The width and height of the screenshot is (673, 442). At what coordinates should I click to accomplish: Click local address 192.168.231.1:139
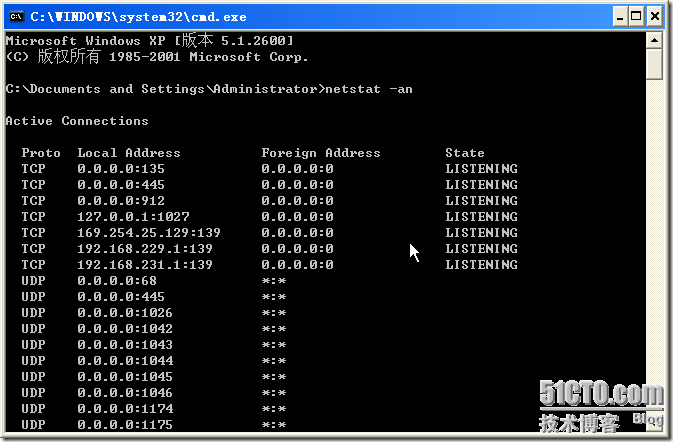pos(145,265)
